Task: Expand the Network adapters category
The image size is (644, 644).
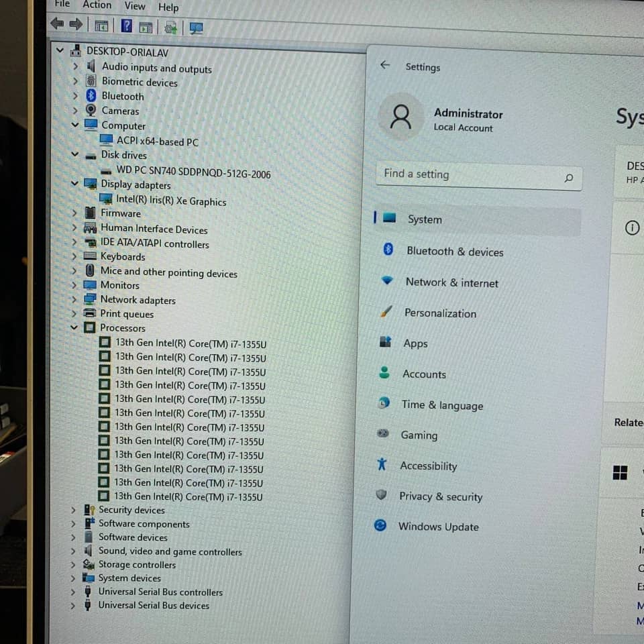Action: click(x=74, y=299)
